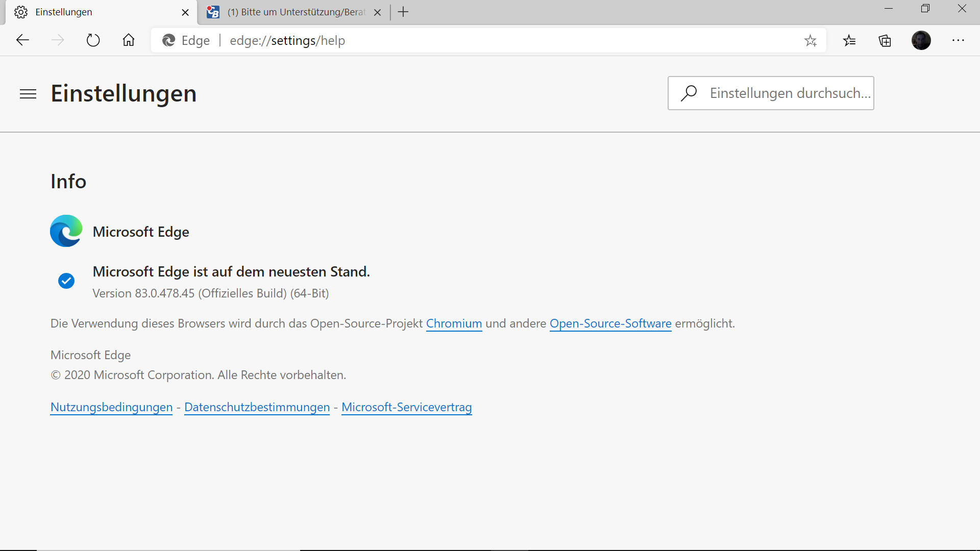Open the Nutzungsbedingungen link
980x551 pixels.
click(111, 407)
